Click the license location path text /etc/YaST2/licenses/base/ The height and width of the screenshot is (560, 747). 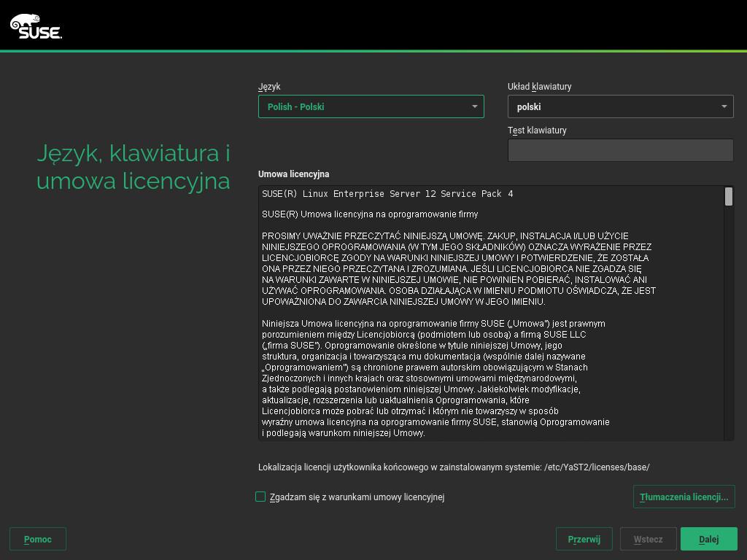(x=597, y=467)
